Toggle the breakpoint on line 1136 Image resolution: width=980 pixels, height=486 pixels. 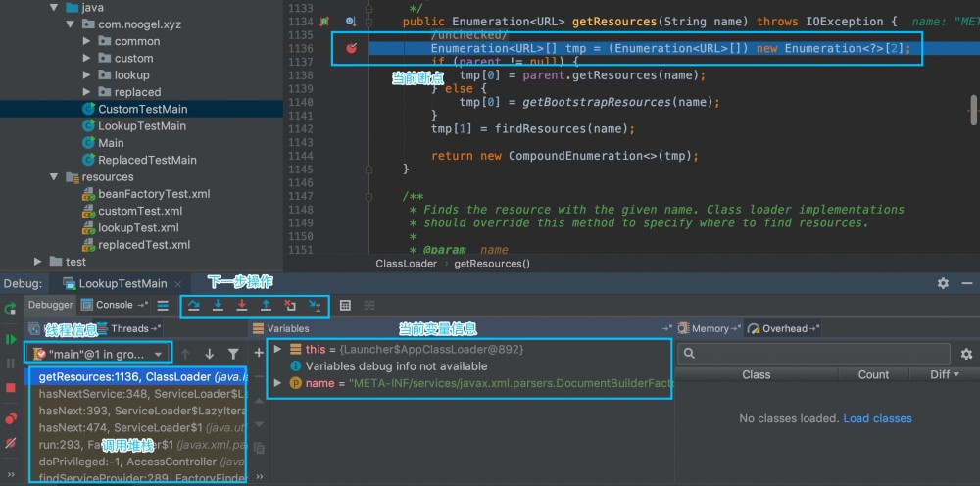[351, 48]
